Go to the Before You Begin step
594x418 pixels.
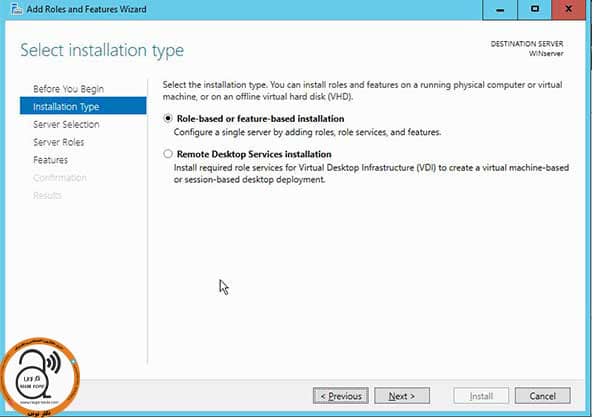[68, 89]
